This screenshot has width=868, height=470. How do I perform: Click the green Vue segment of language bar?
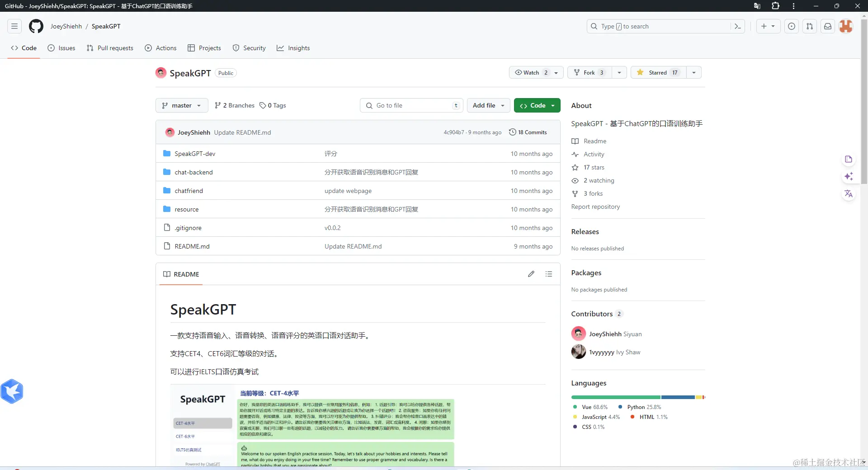(616, 397)
